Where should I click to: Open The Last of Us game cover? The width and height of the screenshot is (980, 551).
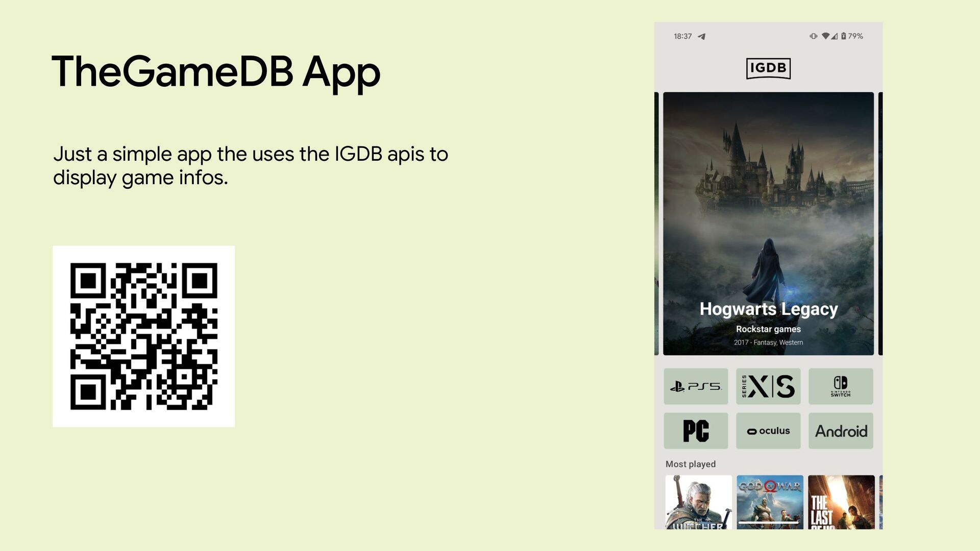pos(841,502)
